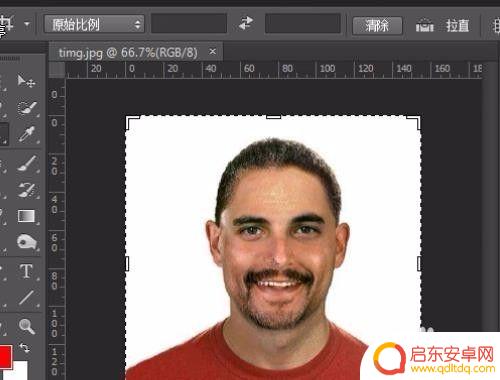The image size is (500, 380).
Task: Activate the Zoom magnifier tool
Action: click(27, 326)
